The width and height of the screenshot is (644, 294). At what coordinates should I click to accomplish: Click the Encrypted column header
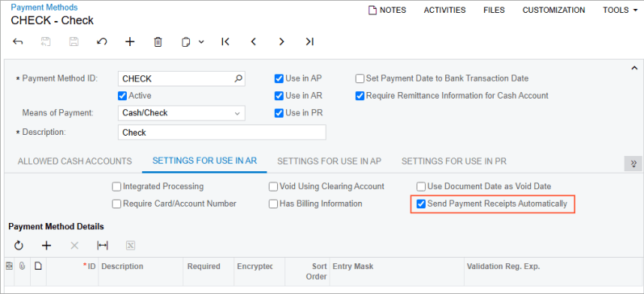(x=255, y=267)
